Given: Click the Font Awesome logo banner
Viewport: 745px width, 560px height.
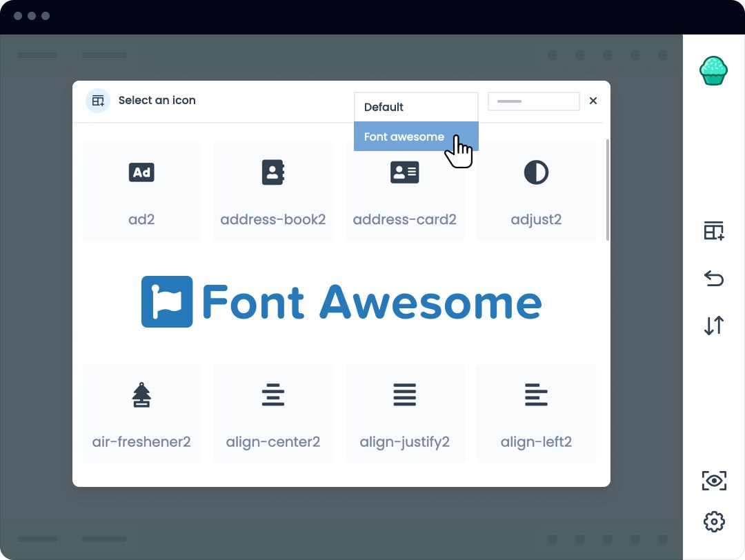Looking at the screenshot, I should pos(341,301).
